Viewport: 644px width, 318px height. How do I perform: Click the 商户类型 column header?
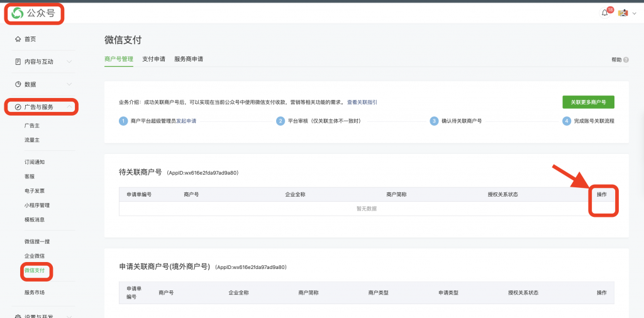379,293
